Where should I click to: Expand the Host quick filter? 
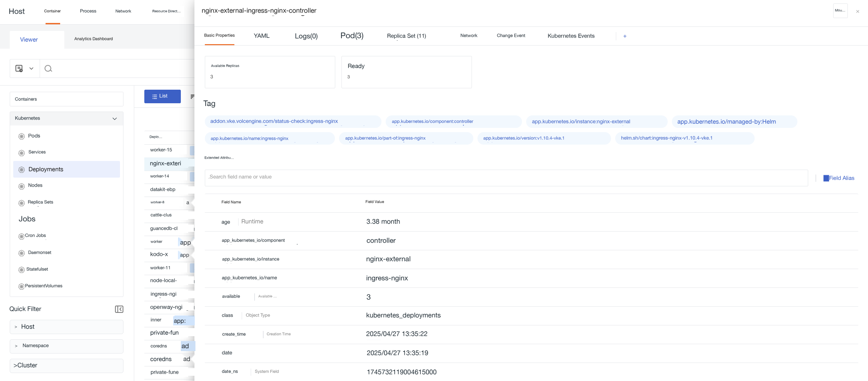point(66,327)
